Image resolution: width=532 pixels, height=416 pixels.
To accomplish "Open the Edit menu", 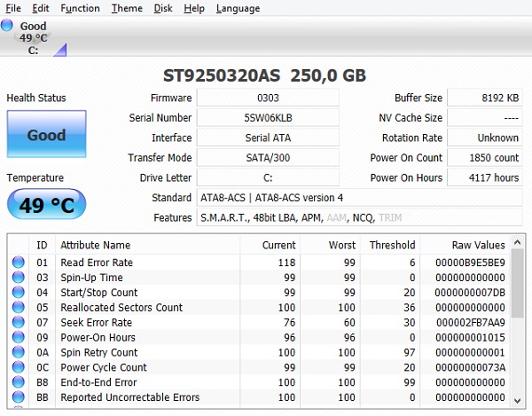I will [x=41, y=8].
